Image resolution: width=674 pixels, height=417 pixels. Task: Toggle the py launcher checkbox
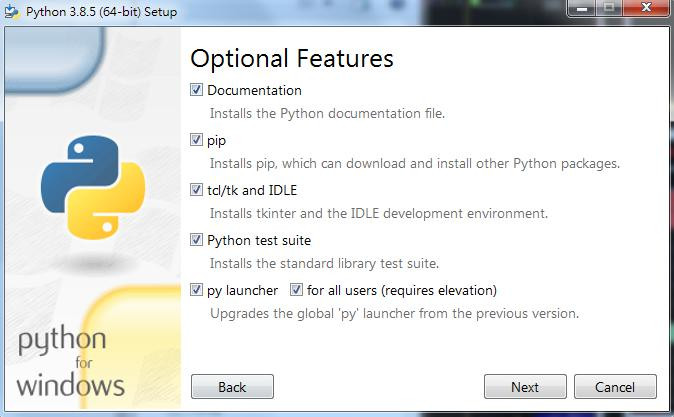click(x=196, y=290)
